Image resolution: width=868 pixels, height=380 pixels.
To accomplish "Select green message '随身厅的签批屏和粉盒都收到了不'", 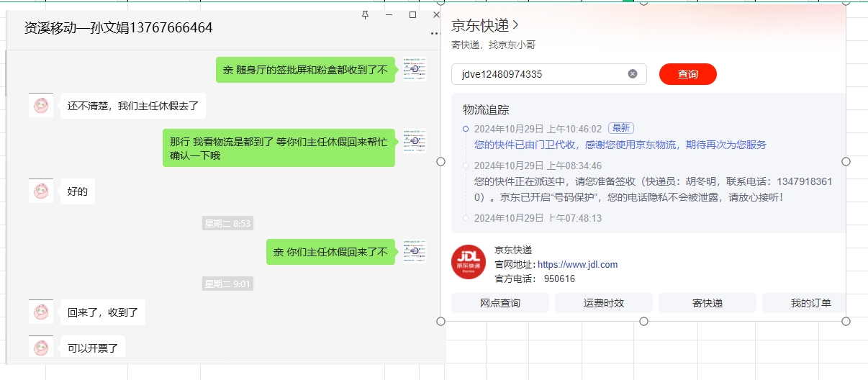I will point(305,70).
